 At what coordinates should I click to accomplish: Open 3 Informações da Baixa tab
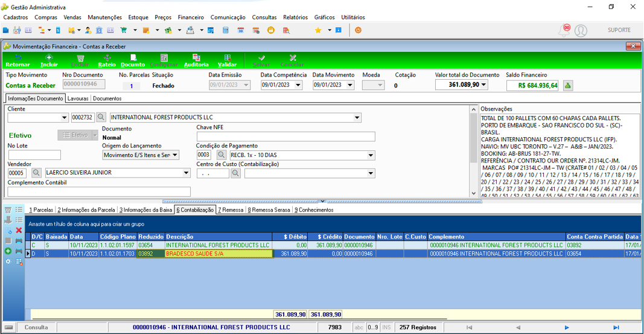(x=146, y=210)
